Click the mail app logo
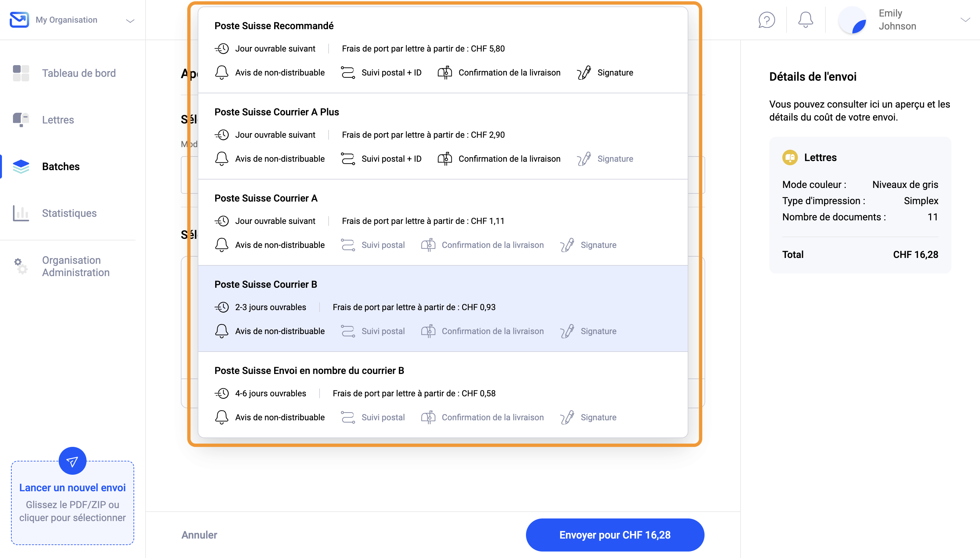 (x=19, y=19)
